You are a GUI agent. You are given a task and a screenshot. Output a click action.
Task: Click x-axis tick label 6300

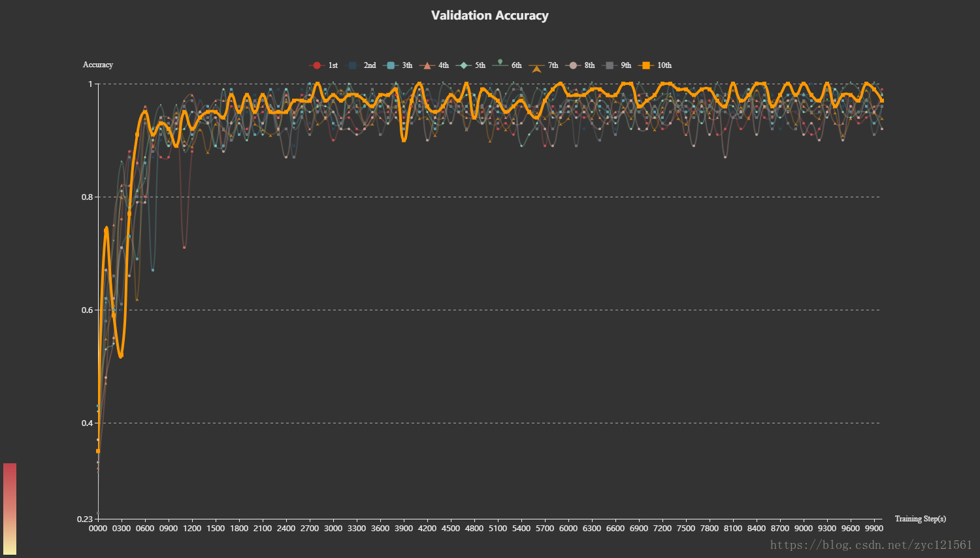click(592, 529)
